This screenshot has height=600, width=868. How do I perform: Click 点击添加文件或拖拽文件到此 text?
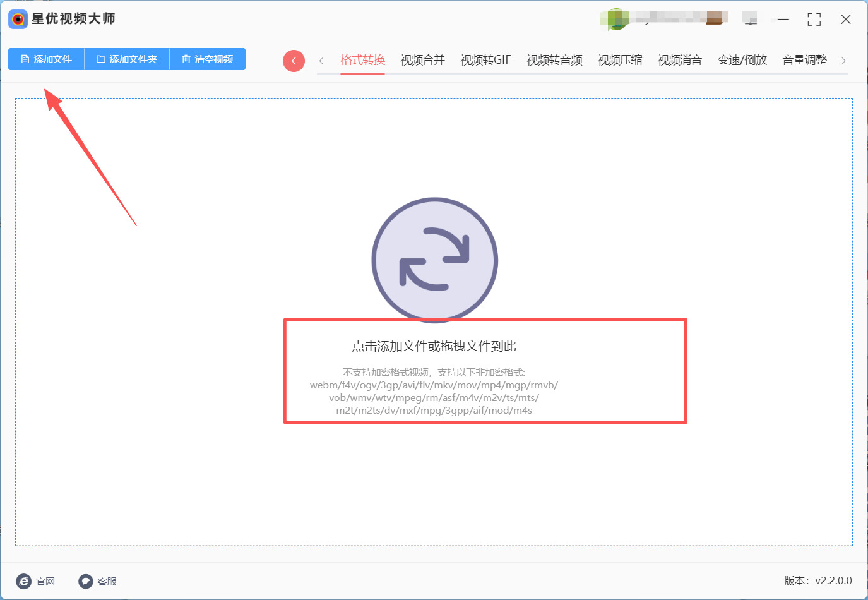click(434, 346)
